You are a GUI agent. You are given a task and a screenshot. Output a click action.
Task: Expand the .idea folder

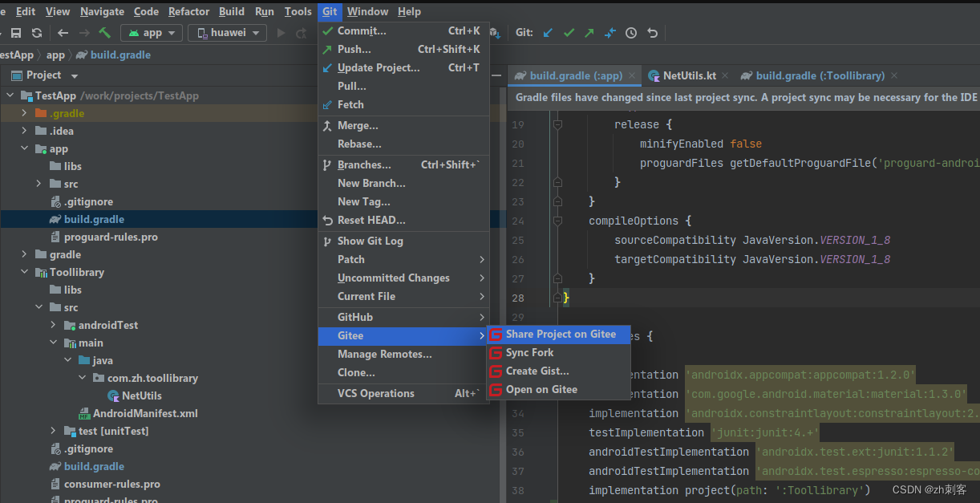(x=24, y=131)
